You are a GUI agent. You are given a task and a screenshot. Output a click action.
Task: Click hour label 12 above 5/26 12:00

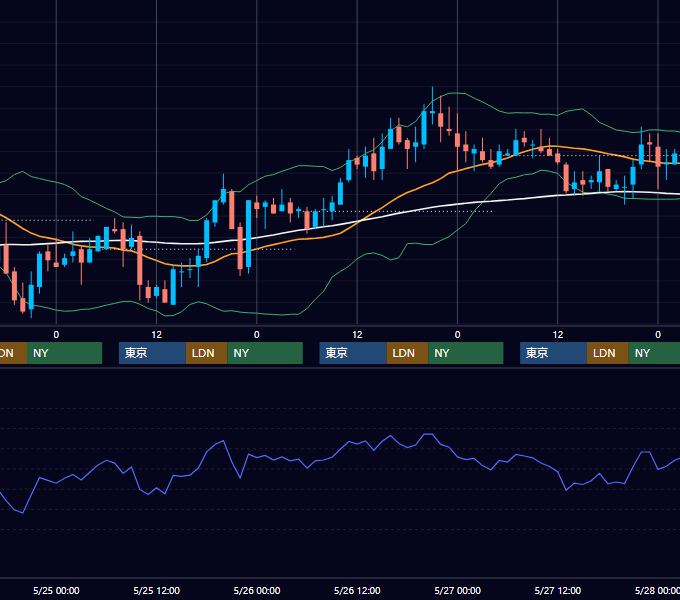[x=357, y=335]
